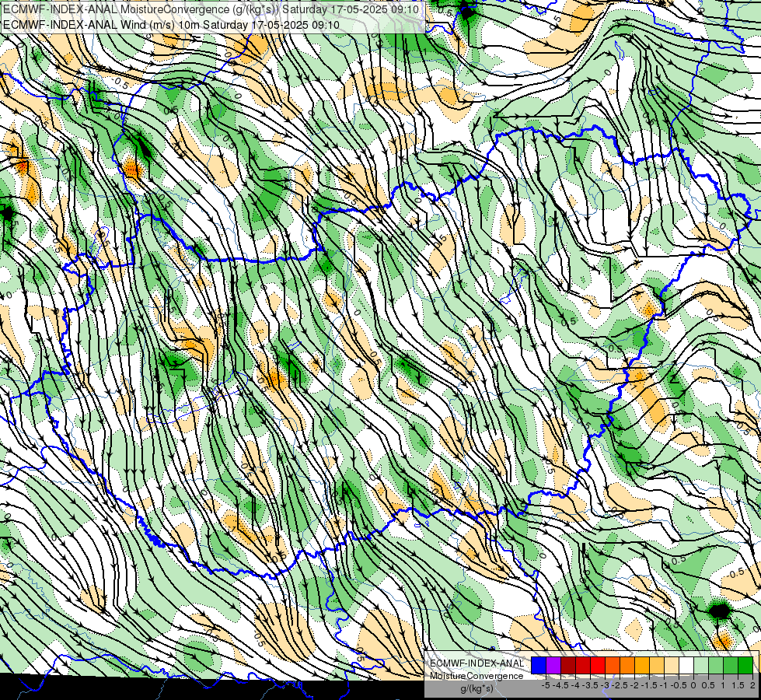Click the legend units g/(kg*s)
Screen dimensions: 761x700
click(x=476, y=688)
